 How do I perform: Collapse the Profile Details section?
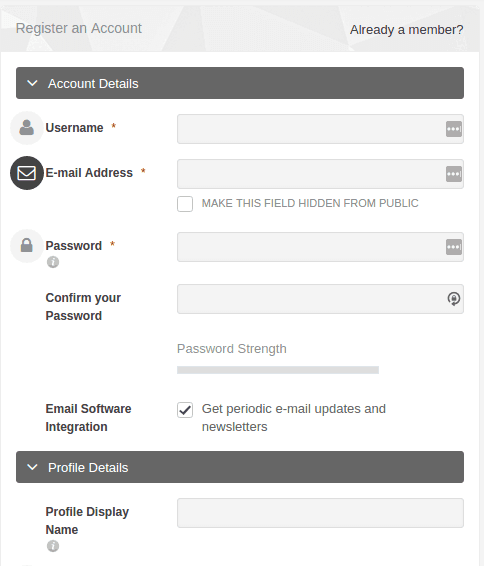click(240, 467)
